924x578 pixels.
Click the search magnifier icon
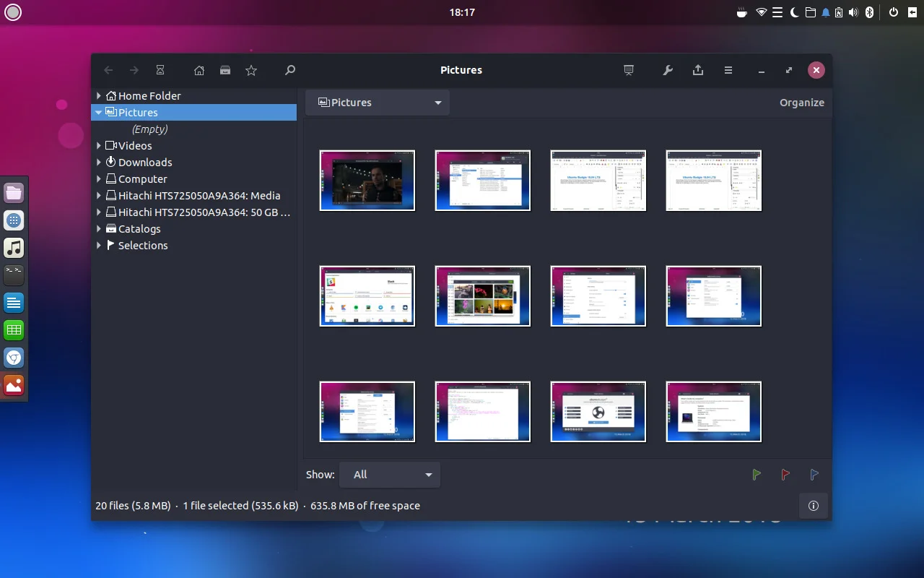click(x=290, y=70)
